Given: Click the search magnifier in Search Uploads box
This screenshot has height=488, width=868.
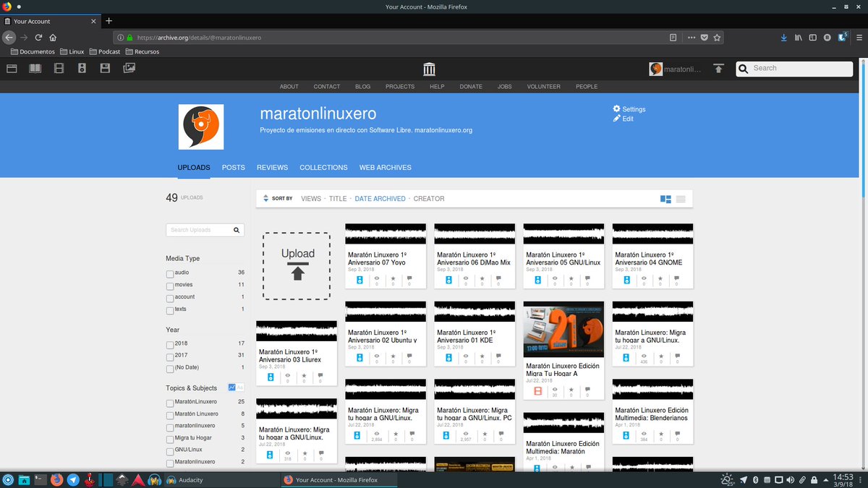Looking at the screenshot, I should [x=237, y=230].
